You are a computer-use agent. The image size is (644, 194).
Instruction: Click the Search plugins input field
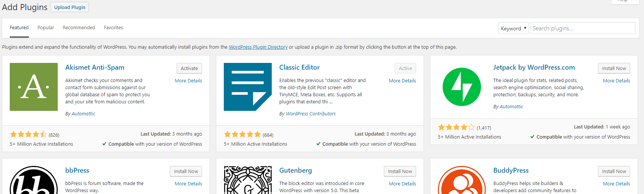click(x=583, y=28)
